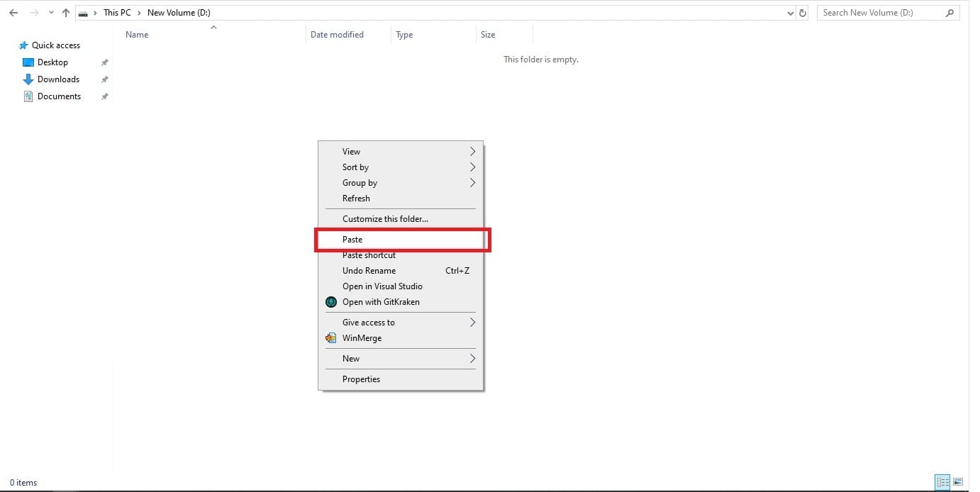This screenshot has width=980, height=492.
Task: Open with GitKraken icon entry
Action: (381, 302)
